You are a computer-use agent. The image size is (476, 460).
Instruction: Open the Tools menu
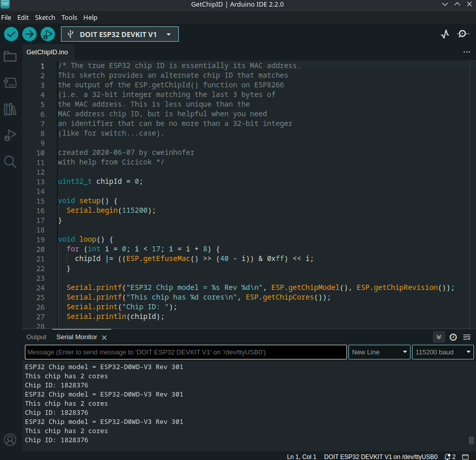click(69, 18)
